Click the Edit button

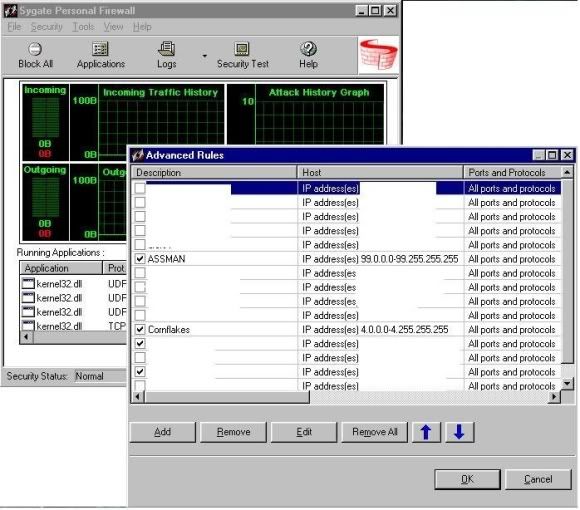tap(304, 432)
